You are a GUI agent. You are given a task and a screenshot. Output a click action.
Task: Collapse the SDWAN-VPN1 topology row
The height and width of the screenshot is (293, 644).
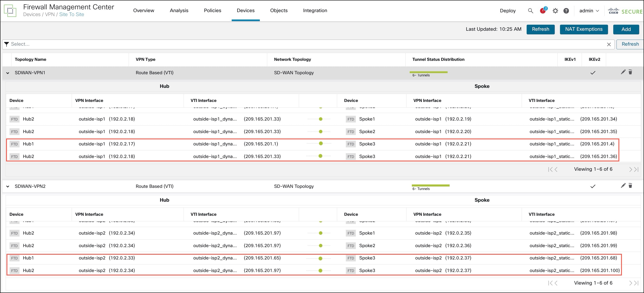(8, 73)
